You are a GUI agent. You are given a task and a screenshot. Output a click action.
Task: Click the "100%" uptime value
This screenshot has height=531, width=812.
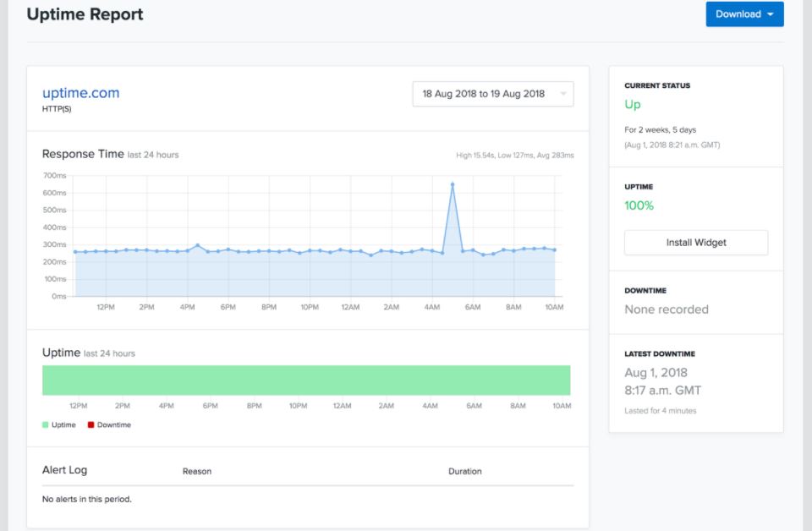coord(639,205)
